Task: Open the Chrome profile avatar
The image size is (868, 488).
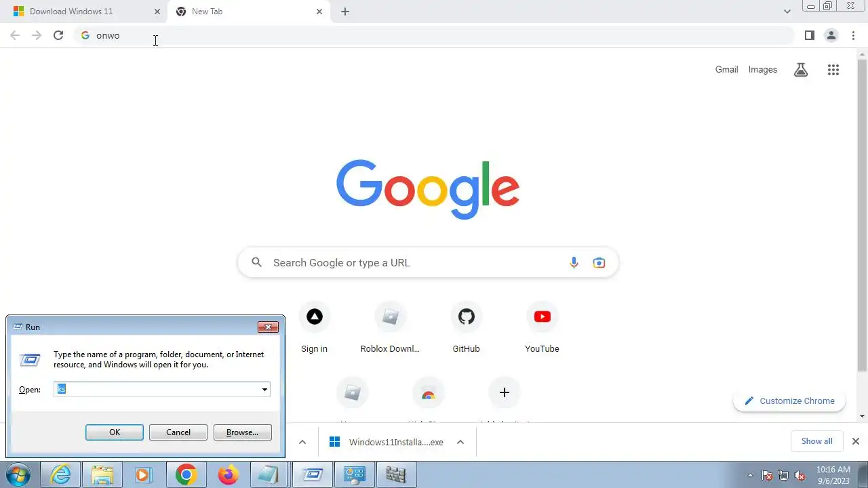Action: click(831, 35)
